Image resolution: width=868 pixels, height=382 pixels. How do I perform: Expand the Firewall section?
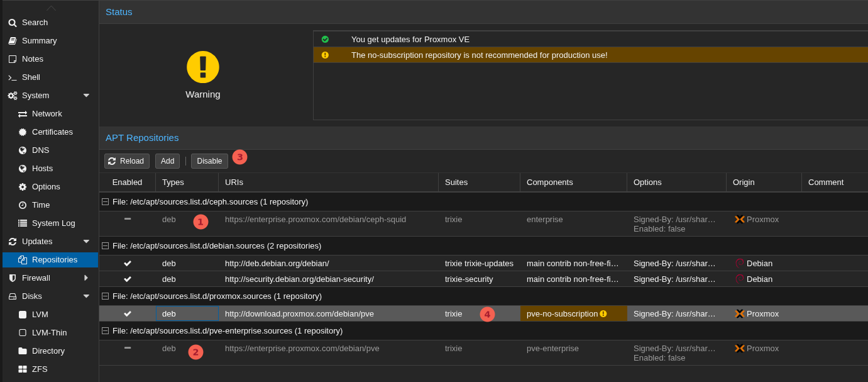point(87,278)
